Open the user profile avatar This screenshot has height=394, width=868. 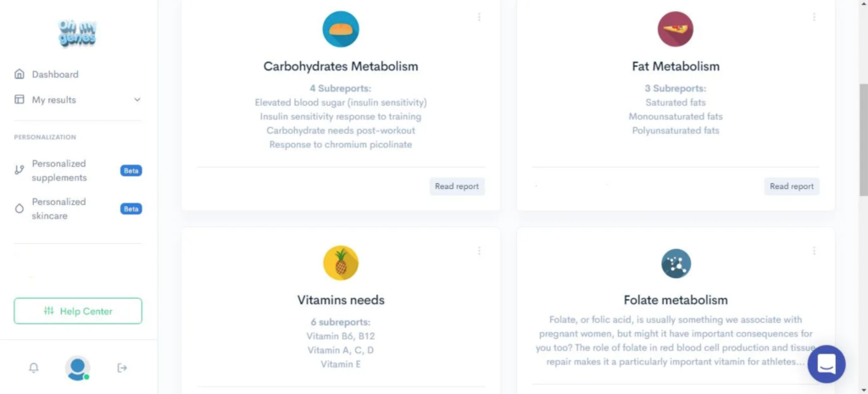point(77,368)
